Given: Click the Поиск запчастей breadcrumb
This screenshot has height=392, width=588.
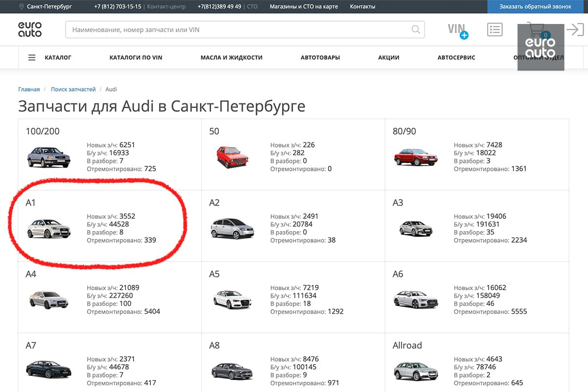Looking at the screenshot, I should point(73,90).
